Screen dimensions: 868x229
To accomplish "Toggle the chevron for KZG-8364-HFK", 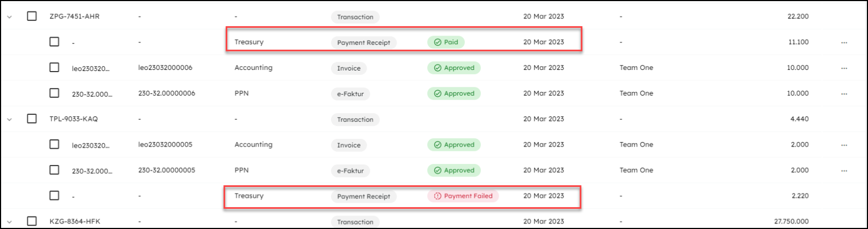I will (9, 221).
